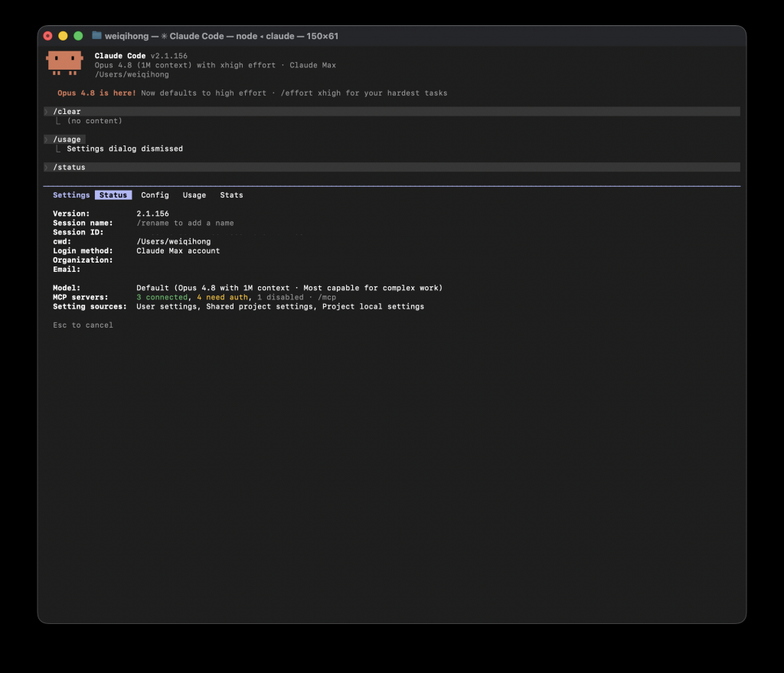Click header path /Users/weiqihong below model line
The height and width of the screenshot is (673, 784).
132,74
